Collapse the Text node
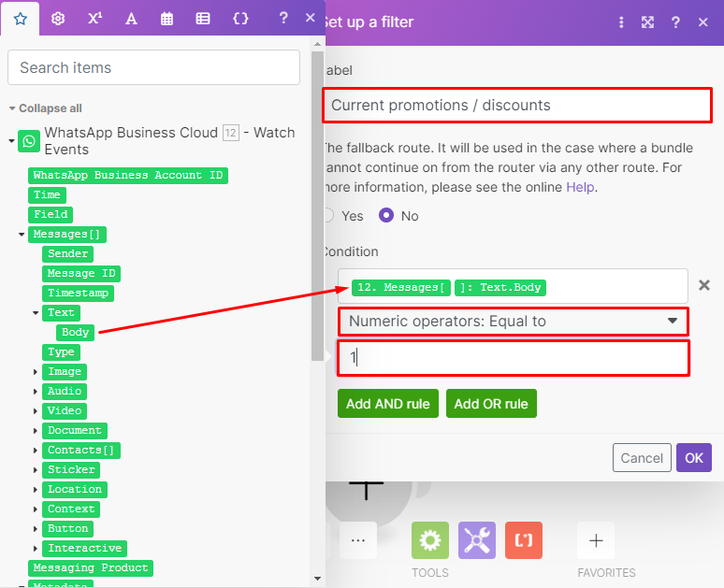 (36, 313)
